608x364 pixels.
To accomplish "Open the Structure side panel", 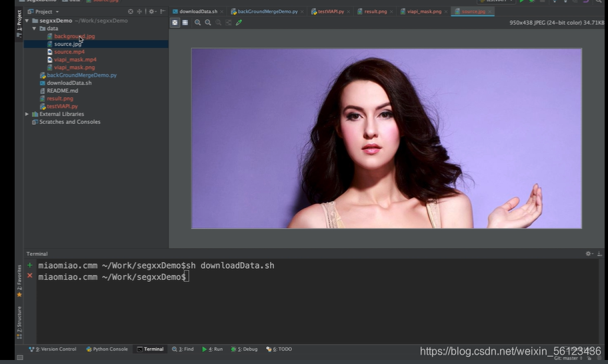I will tap(19, 323).
